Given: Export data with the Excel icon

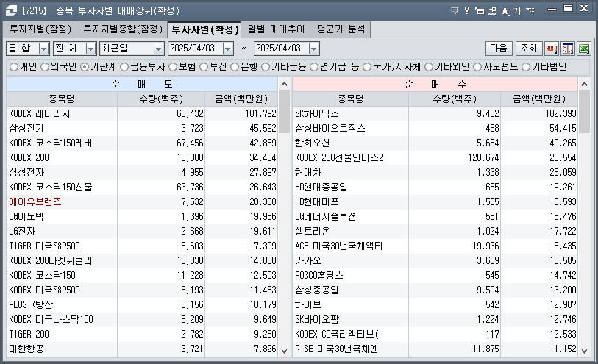Looking at the screenshot, I should tap(584, 49).
